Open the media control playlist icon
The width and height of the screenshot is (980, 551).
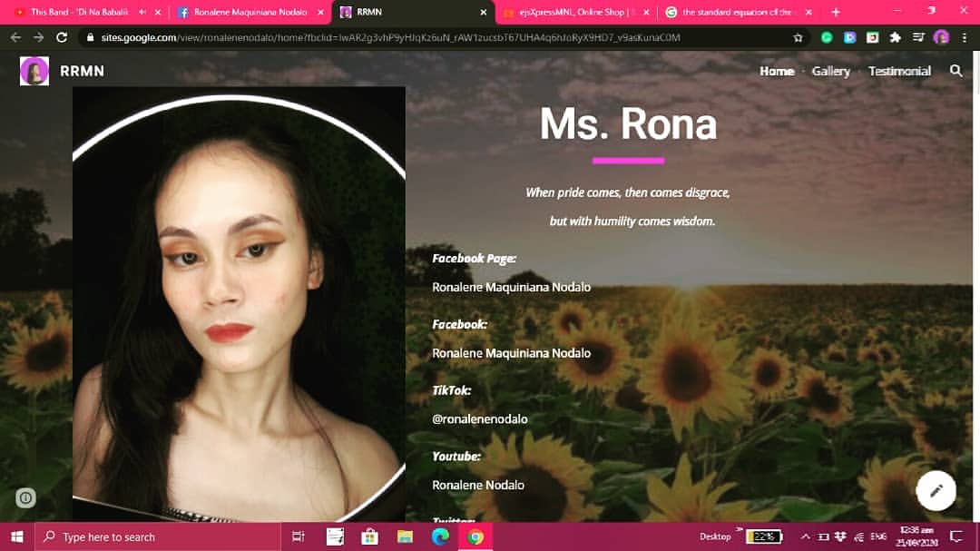click(x=918, y=37)
